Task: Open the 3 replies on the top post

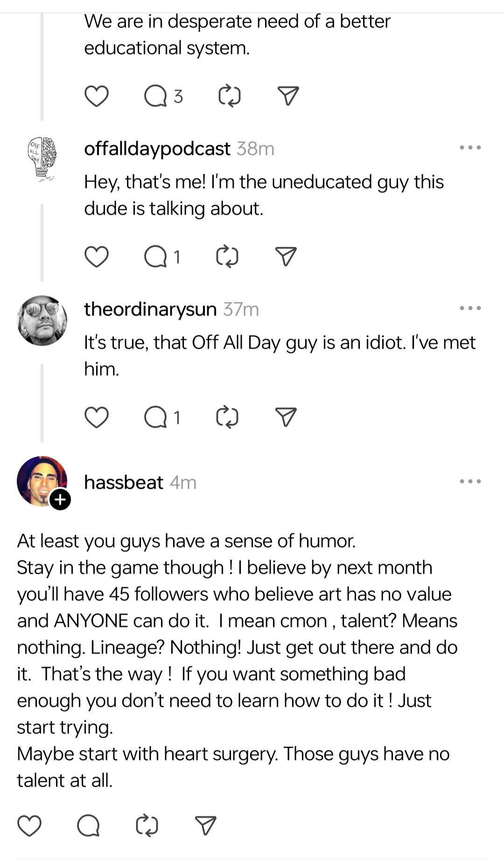Action: point(163,96)
